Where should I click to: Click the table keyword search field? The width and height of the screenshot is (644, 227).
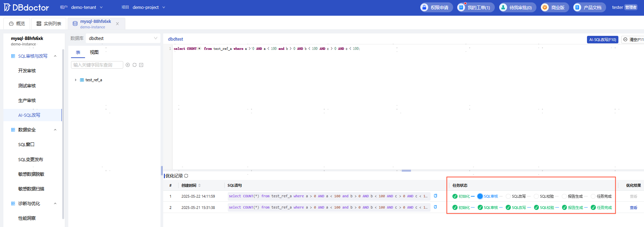point(97,65)
